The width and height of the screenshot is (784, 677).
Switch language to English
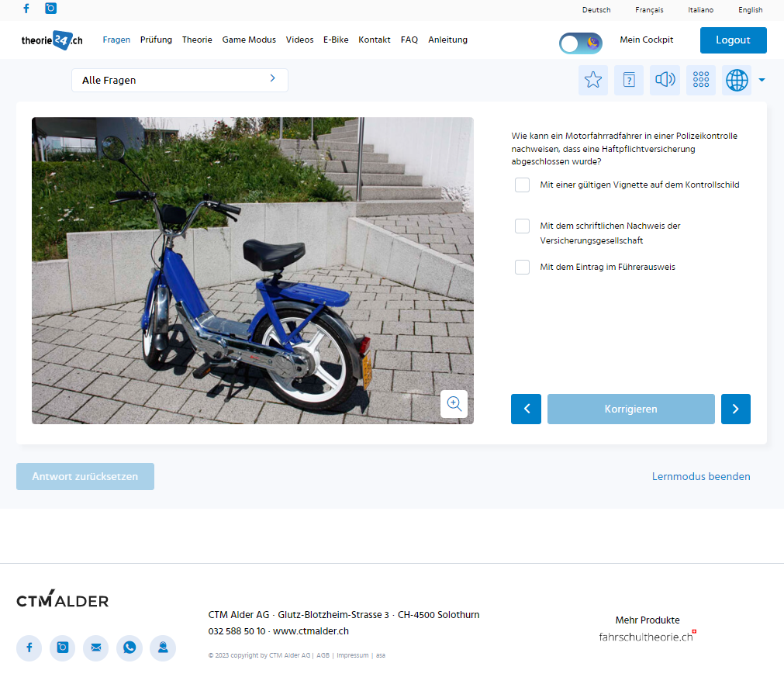(751, 10)
